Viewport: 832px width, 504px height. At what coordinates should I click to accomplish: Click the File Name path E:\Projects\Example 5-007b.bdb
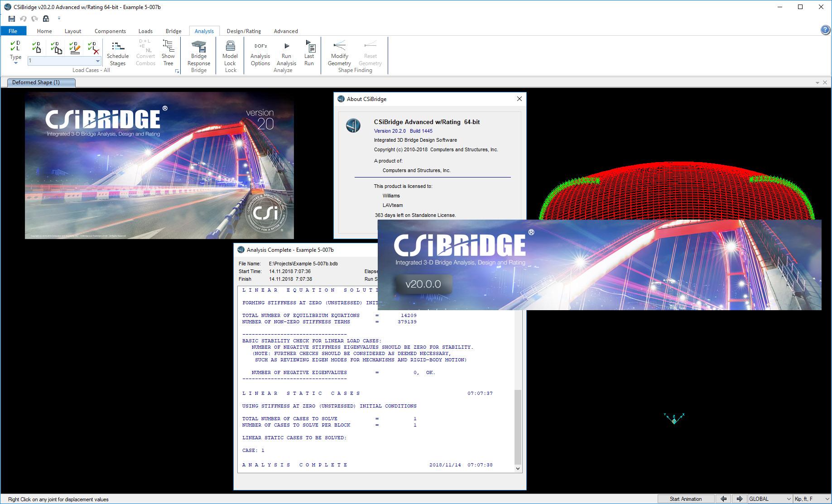(303, 264)
